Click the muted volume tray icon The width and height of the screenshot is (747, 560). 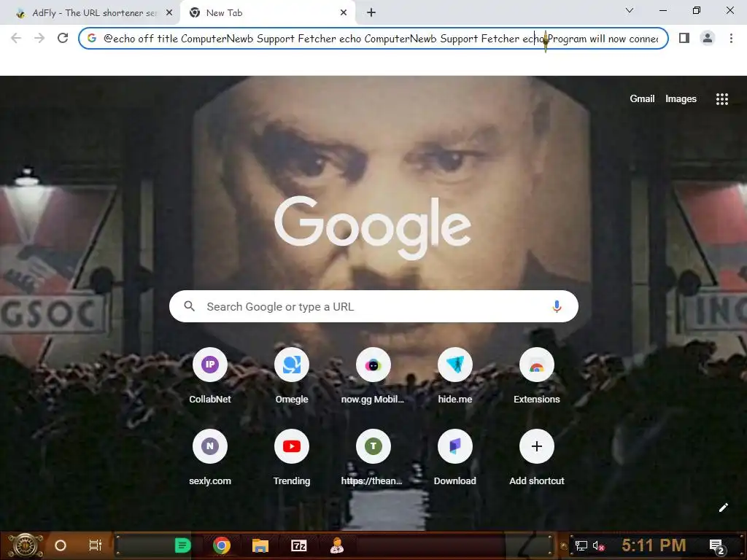598,545
